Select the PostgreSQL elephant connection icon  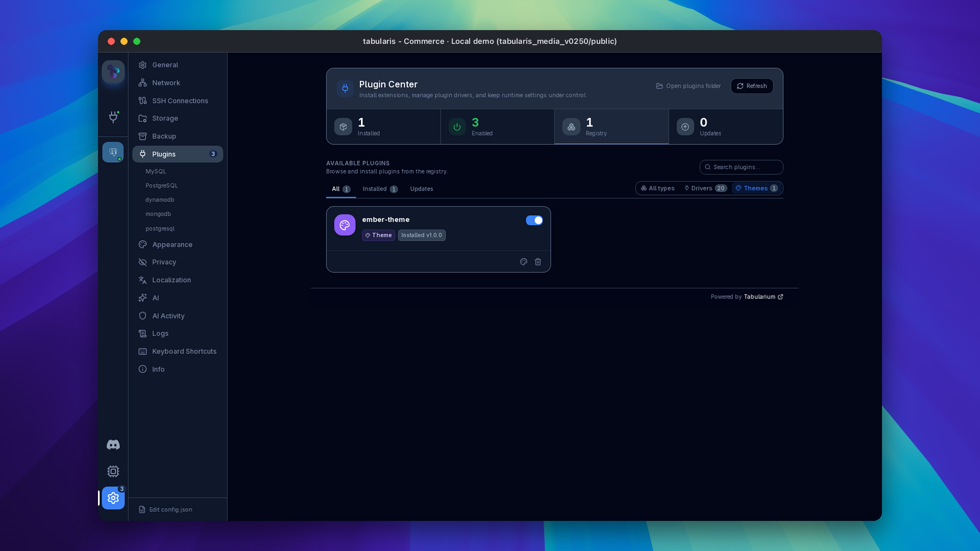(x=113, y=152)
